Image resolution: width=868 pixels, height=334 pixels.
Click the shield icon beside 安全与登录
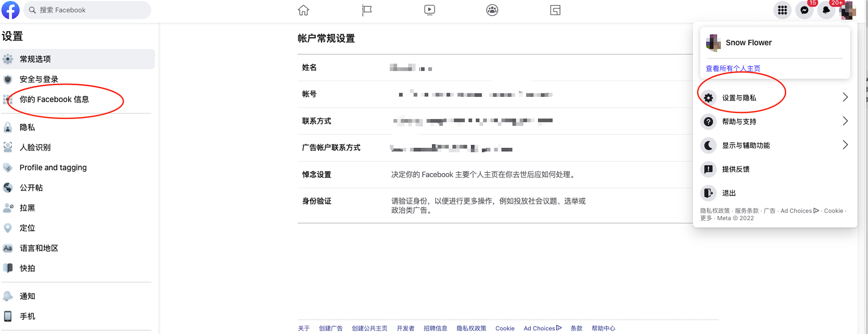[8, 79]
